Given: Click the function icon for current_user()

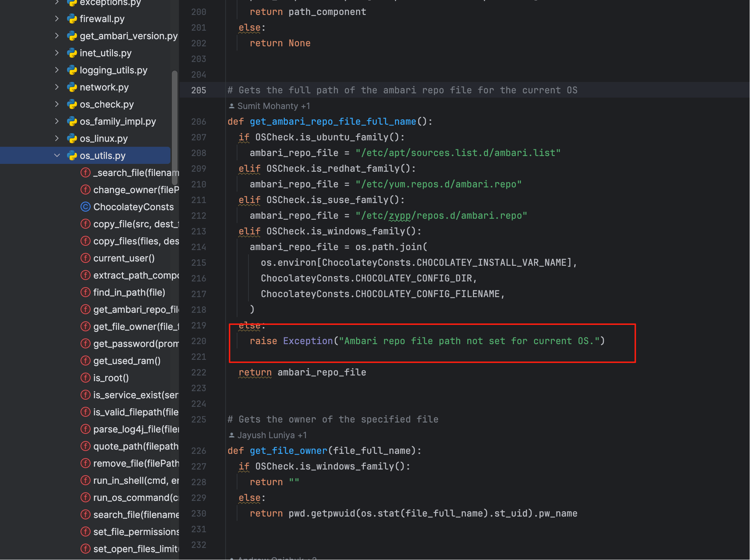Looking at the screenshot, I should [x=85, y=258].
